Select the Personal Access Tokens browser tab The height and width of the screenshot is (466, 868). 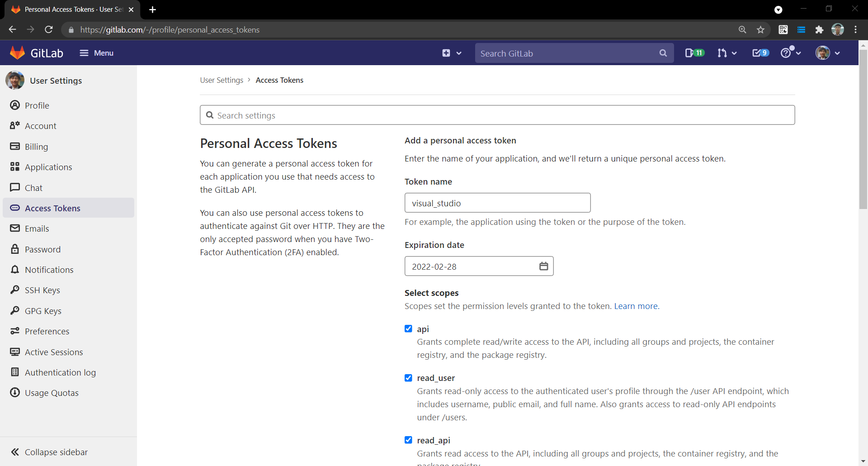(72, 10)
